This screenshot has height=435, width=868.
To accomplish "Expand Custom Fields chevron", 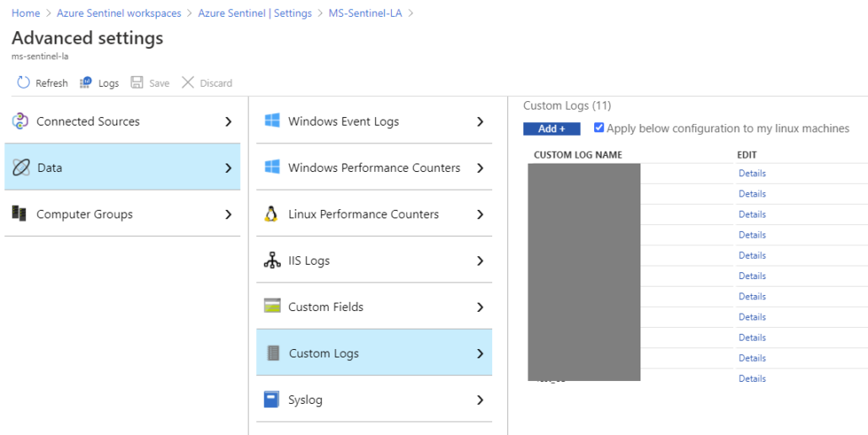I will point(480,307).
